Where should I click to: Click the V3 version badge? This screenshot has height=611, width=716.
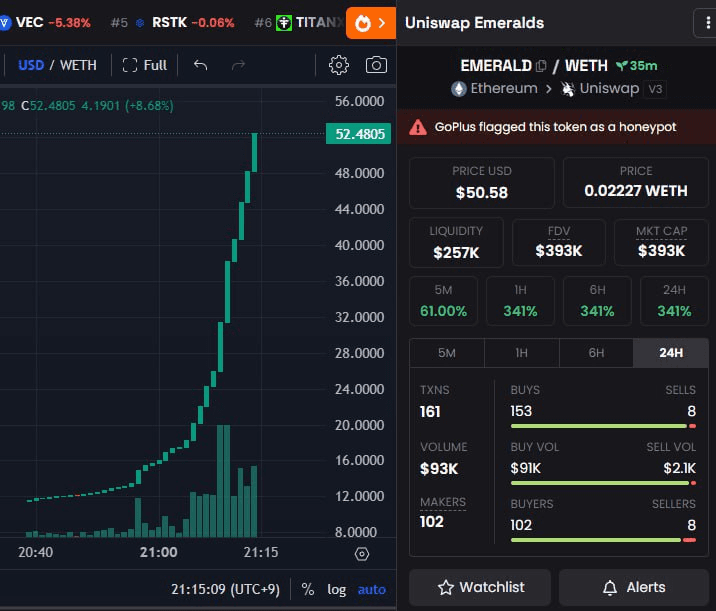click(655, 89)
